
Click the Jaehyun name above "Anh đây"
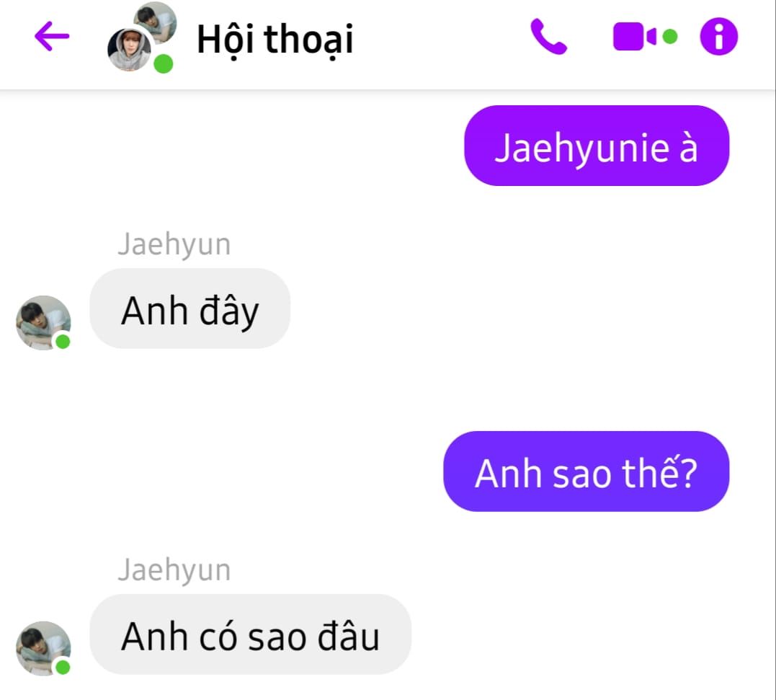[x=174, y=244]
